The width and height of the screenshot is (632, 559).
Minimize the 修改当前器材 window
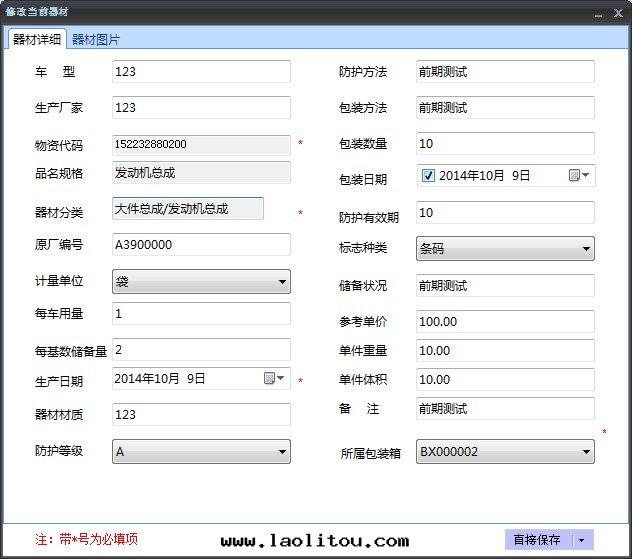[x=599, y=14]
